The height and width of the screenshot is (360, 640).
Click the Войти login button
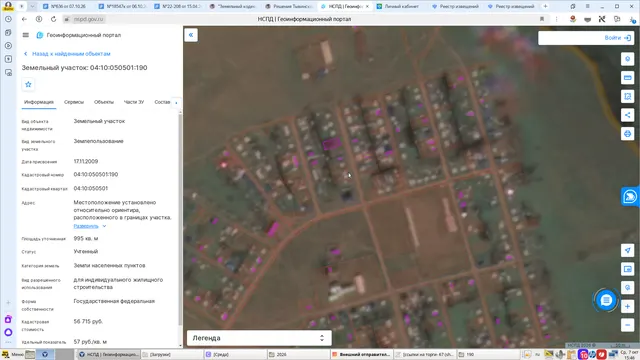[x=618, y=38]
